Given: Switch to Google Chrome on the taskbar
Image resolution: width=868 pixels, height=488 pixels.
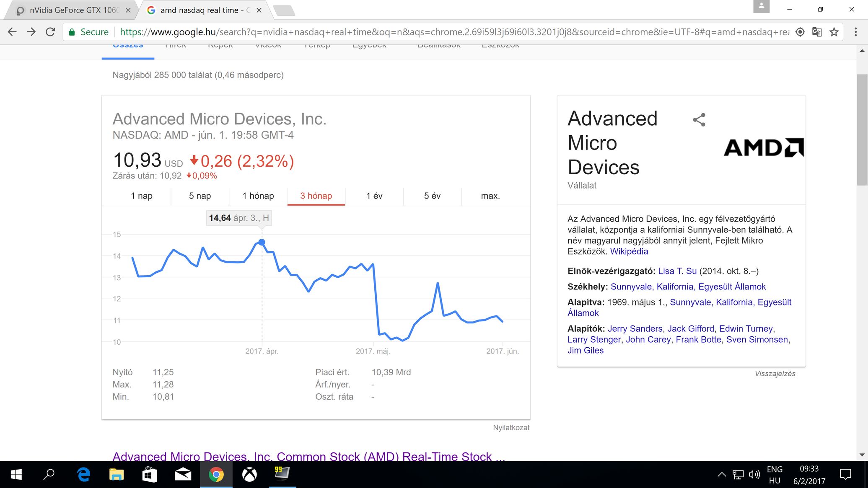Looking at the screenshot, I should tap(216, 475).
